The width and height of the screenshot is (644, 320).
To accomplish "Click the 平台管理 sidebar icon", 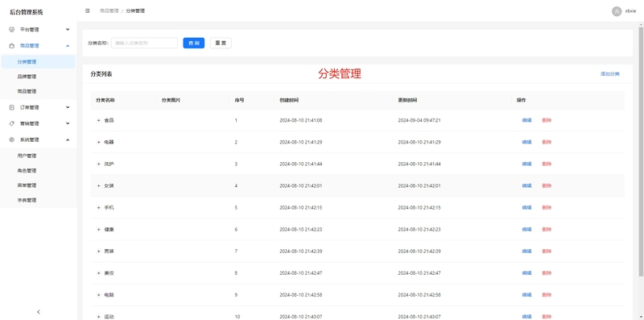I will (x=11, y=30).
